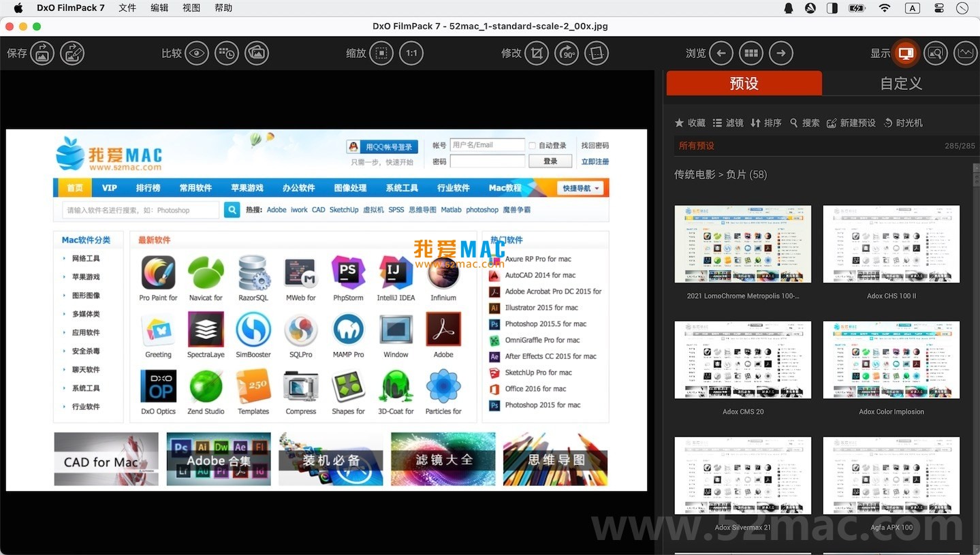
Task: Open the Apple menu
Action: (18, 8)
